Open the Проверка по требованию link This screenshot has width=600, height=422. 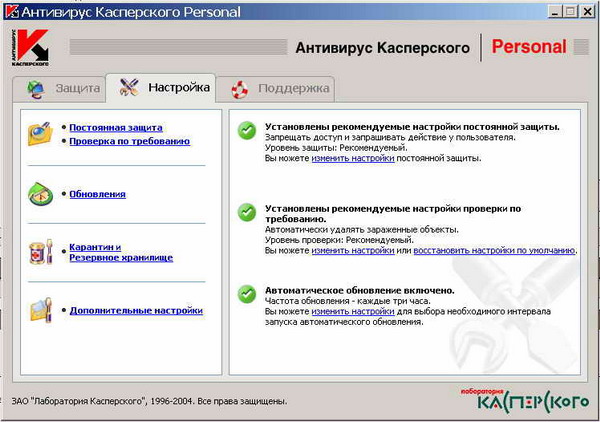click(x=130, y=141)
